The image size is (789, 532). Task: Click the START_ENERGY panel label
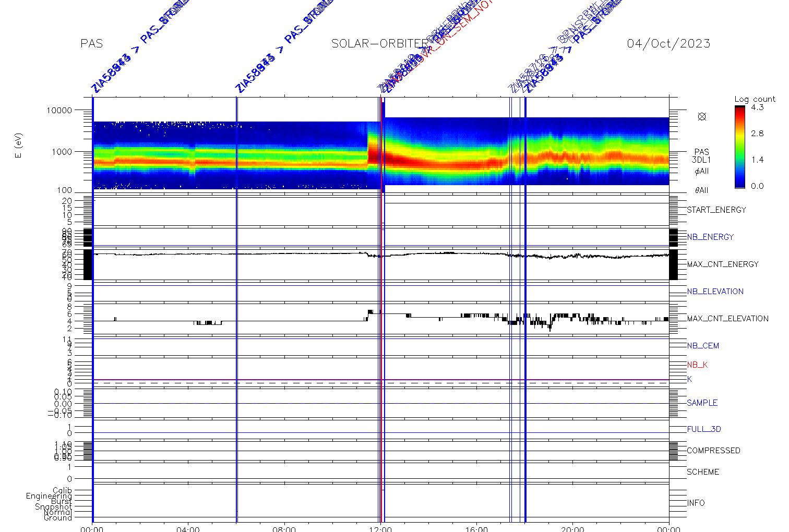(716, 210)
